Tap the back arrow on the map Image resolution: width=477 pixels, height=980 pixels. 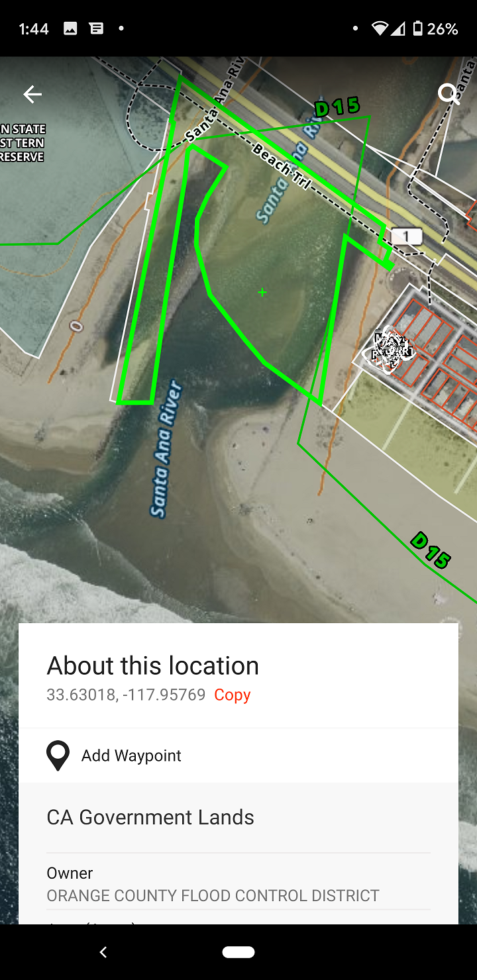click(32, 95)
